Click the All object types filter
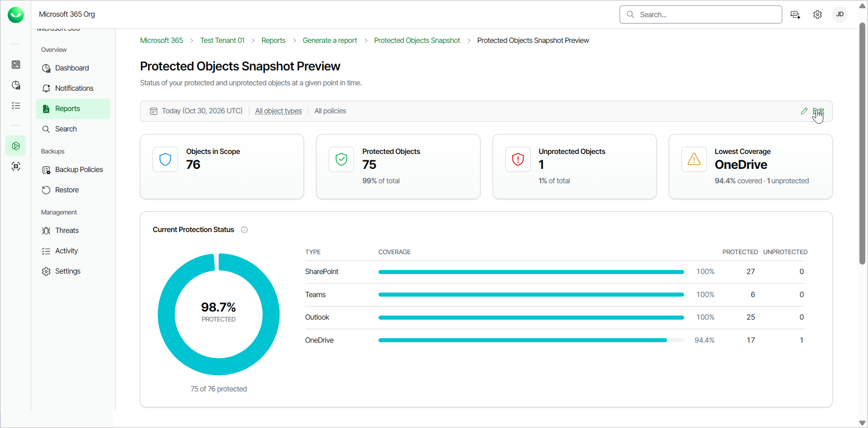The height and width of the screenshot is (428, 868). pyautogui.click(x=278, y=111)
